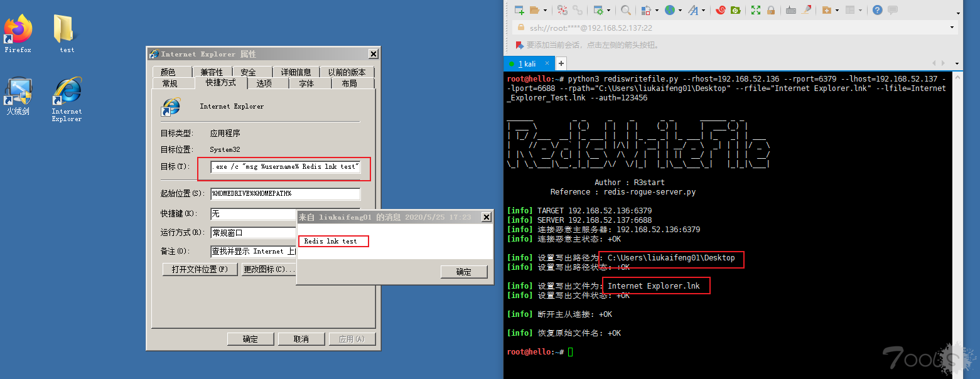Open the address bar history dropdown
The width and height of the screenshot is (980, 379).
click(952, 28)
